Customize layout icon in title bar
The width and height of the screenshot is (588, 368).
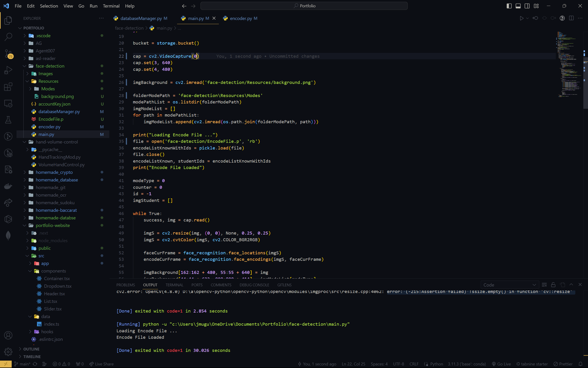[536, 6]
